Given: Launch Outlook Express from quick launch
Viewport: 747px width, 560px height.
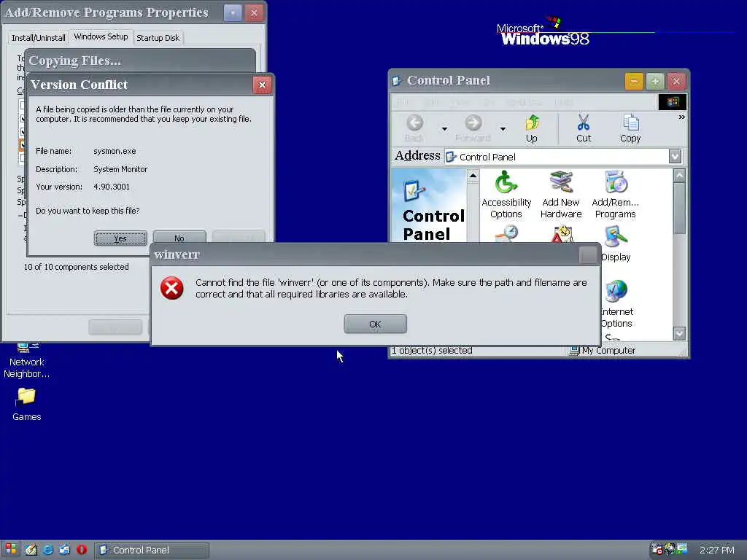Looking at the screenshot, I should 64,550.
